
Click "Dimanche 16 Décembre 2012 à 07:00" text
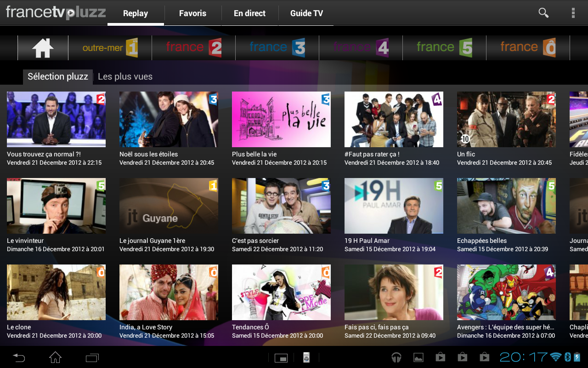(x=506, y=336)
